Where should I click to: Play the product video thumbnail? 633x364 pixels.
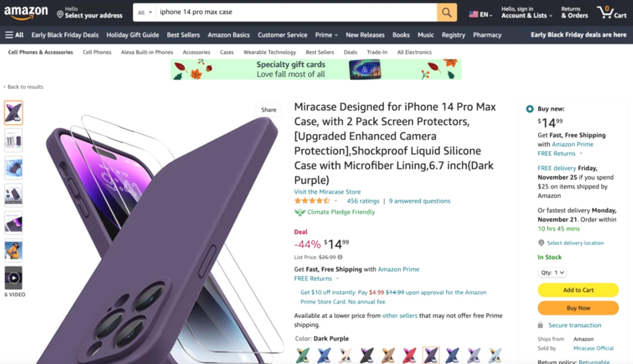coord(13,278)
